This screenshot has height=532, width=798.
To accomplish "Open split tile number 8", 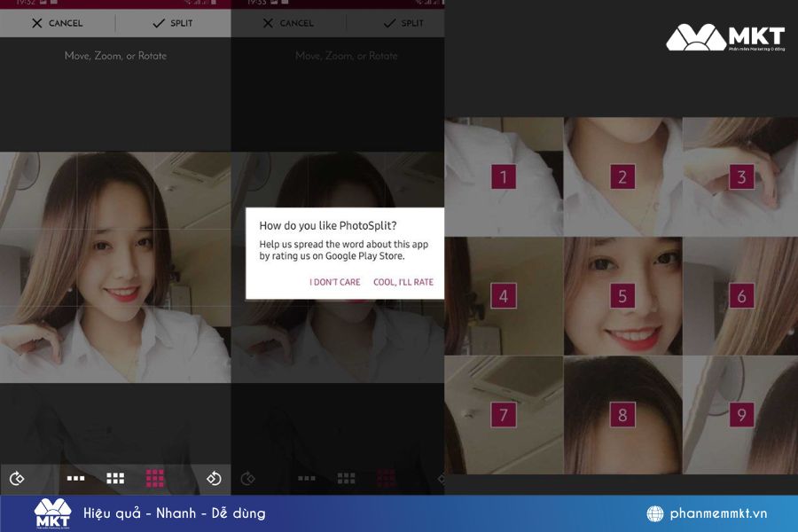I will click(622, 415).
